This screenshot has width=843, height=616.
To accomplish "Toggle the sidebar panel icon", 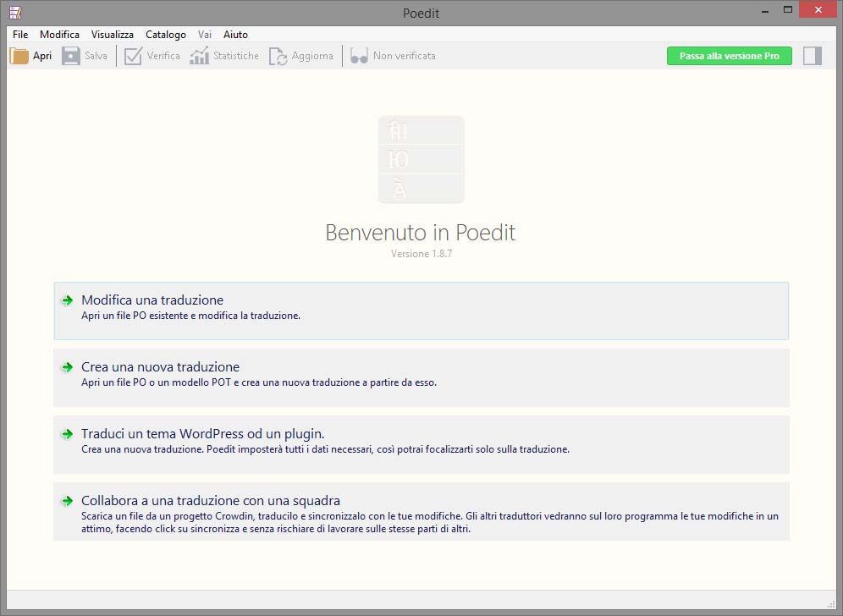I will (813, 56).
